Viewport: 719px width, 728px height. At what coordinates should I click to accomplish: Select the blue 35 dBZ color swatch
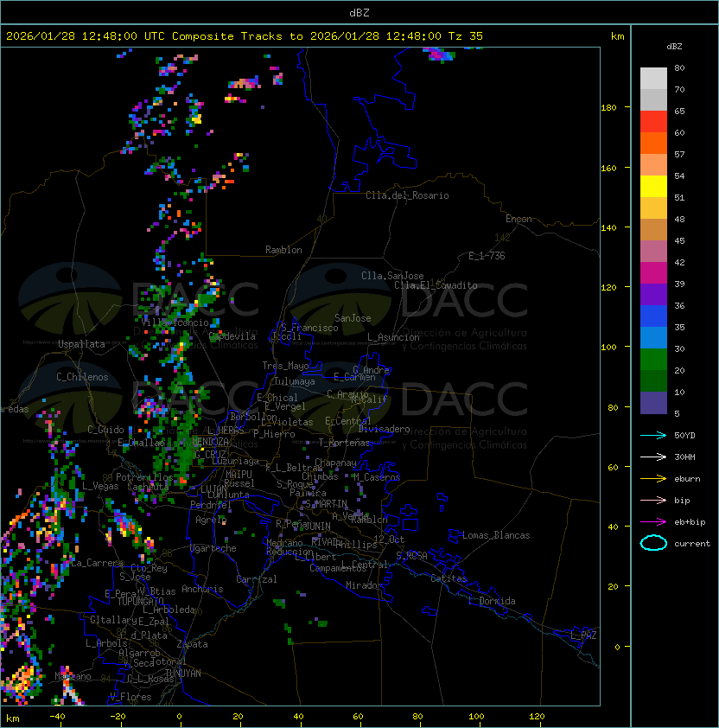pyautogui.click(x=653, y=316)
